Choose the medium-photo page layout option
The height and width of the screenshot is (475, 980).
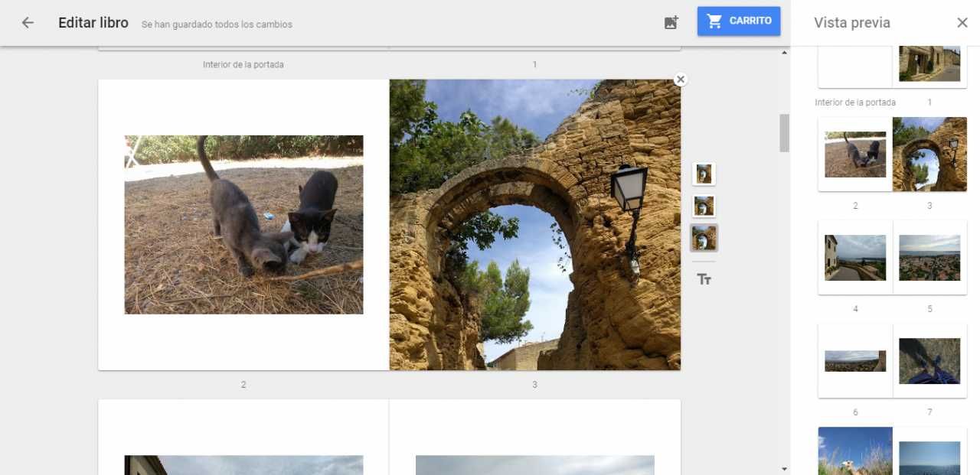pos(704,206)
